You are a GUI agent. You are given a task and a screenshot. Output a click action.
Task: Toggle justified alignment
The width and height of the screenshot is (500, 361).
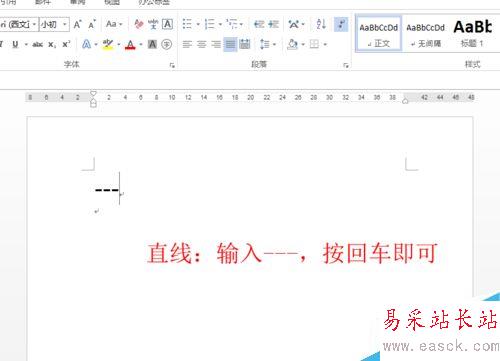[230, 44]
